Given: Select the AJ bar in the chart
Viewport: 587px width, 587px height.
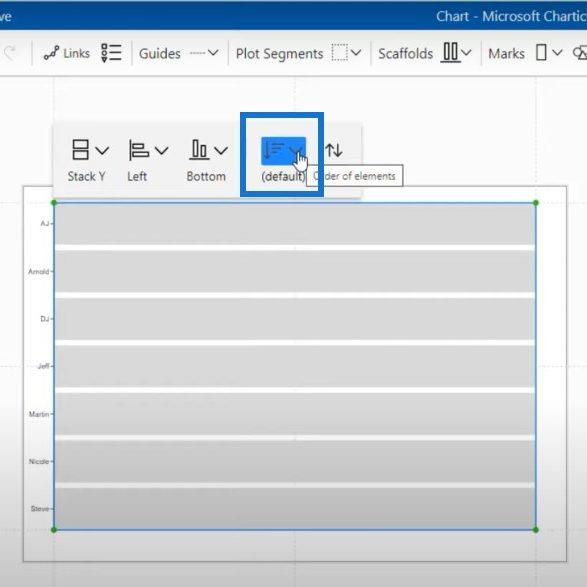Looking at the screenshot, I should [295, 224].
